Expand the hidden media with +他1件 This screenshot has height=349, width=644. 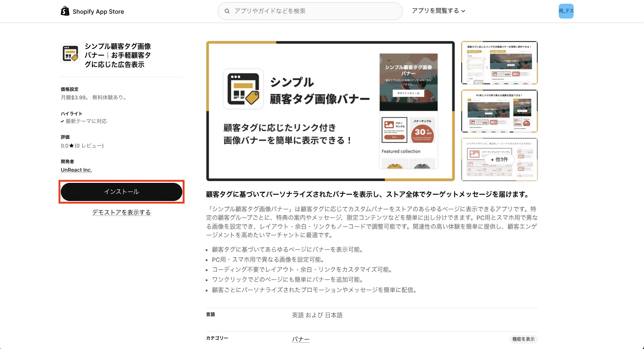(x=499, y=159)
